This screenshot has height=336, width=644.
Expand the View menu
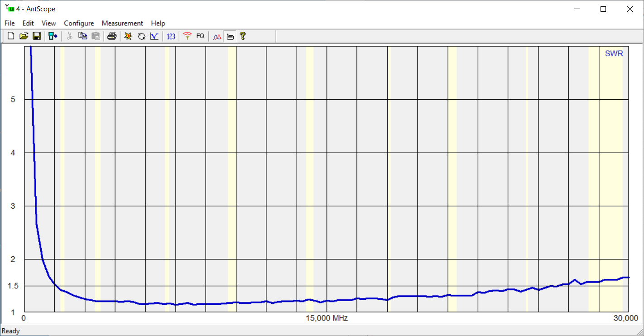(49, 23)
